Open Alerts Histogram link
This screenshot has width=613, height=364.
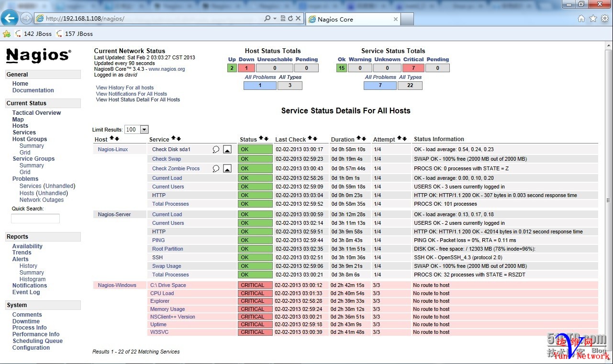pyautogui.click(x=33, y=279)
